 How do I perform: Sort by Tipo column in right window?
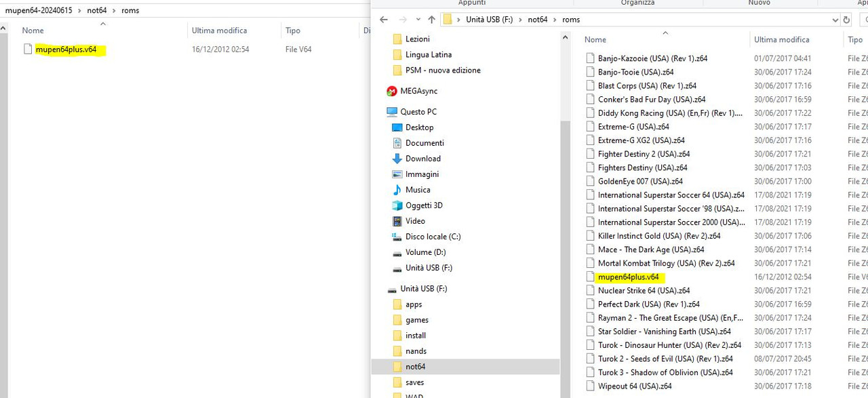856,39
